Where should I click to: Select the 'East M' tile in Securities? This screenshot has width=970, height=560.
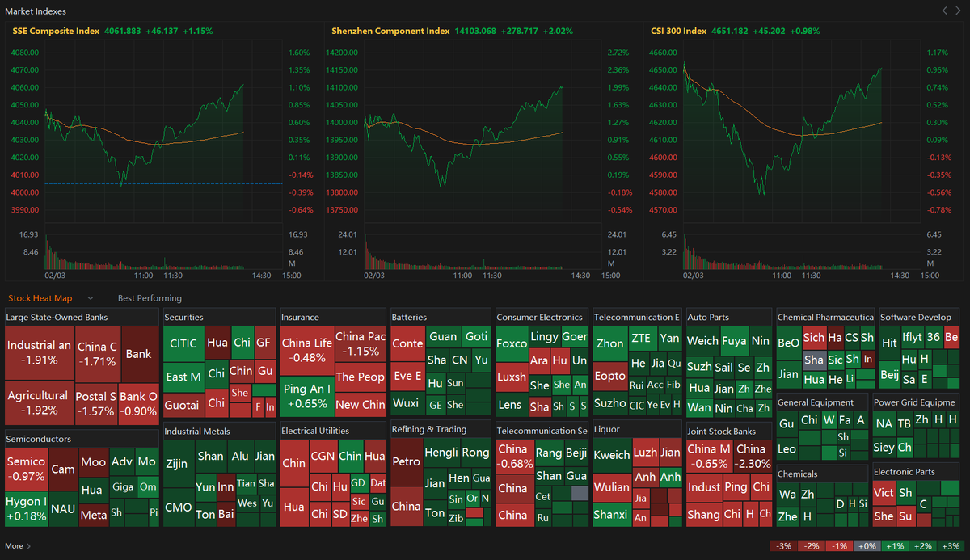[x=183, y=377]
